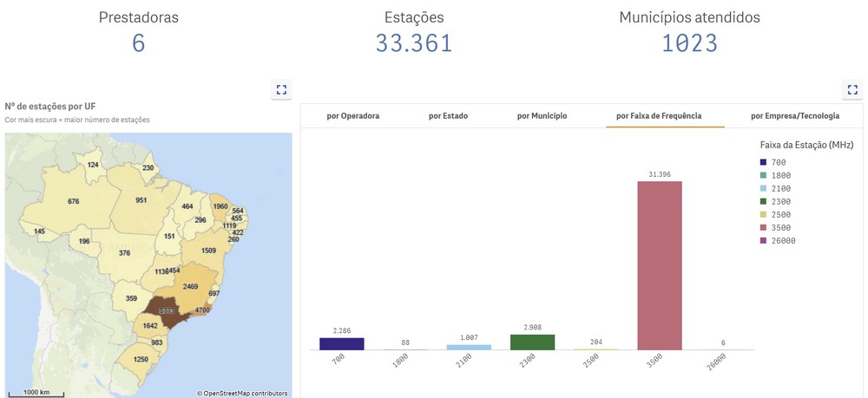This screenshot has width=868, height=398.
Task: Select the tall 3500 MHz bar
Action: point(660,264)
